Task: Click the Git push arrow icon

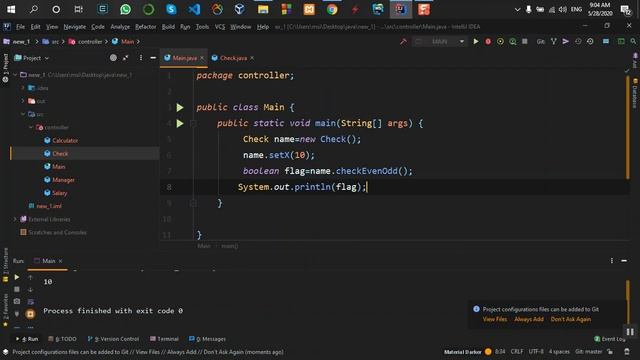Action: (x=566, y=41)
